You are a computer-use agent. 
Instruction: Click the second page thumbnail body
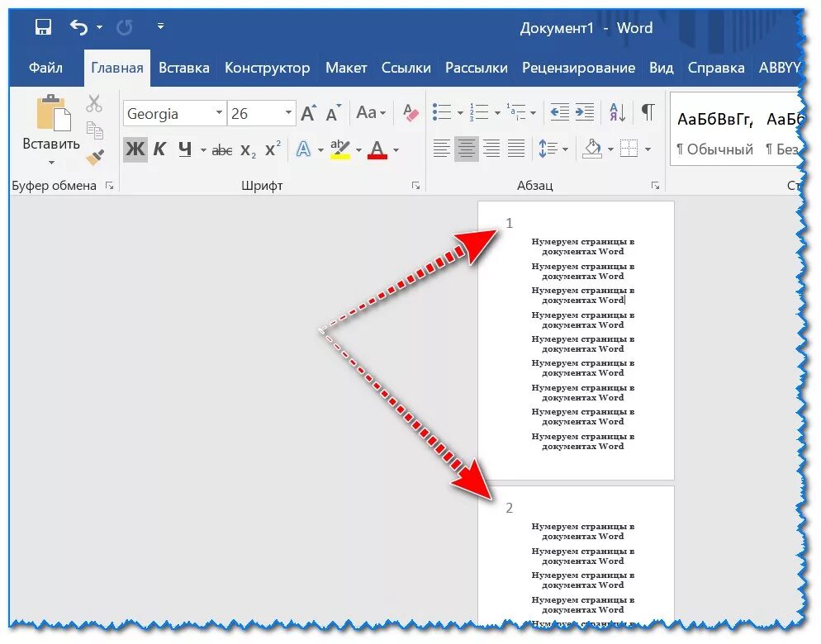[x=576, y=556]
